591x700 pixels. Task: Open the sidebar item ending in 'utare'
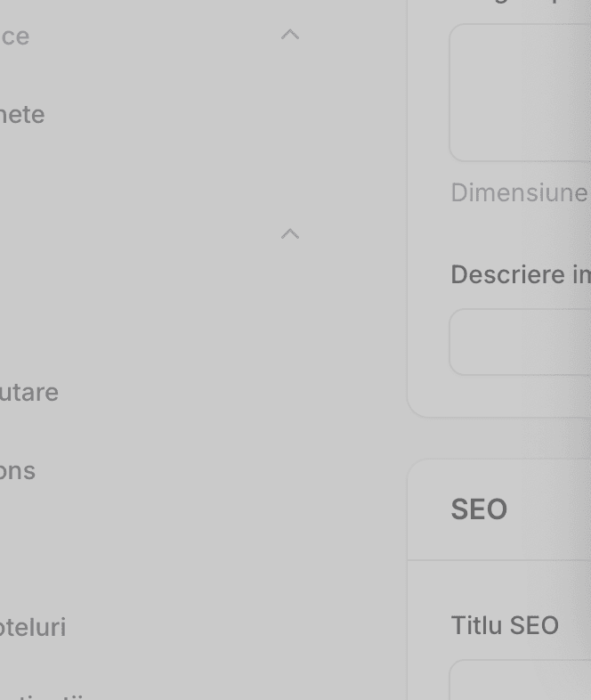[29, 393]
